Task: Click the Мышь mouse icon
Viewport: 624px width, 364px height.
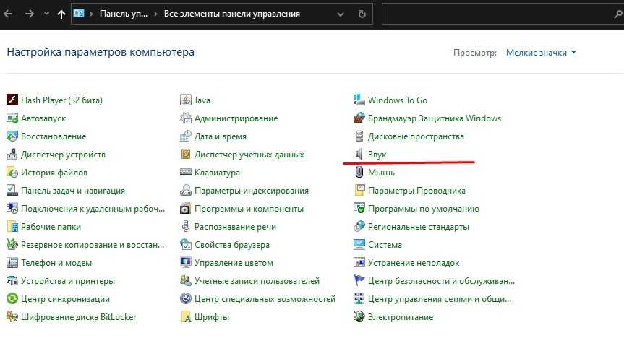Action: 359,173
